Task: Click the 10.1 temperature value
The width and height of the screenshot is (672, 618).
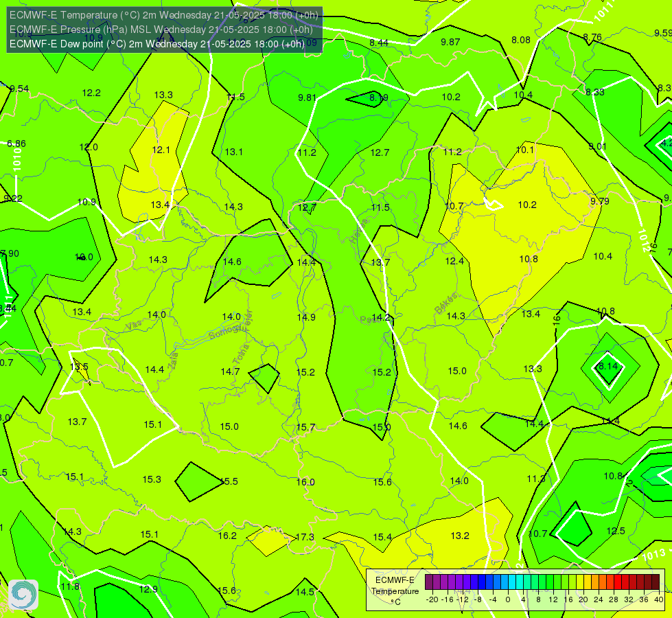Action: coord(524,150)
